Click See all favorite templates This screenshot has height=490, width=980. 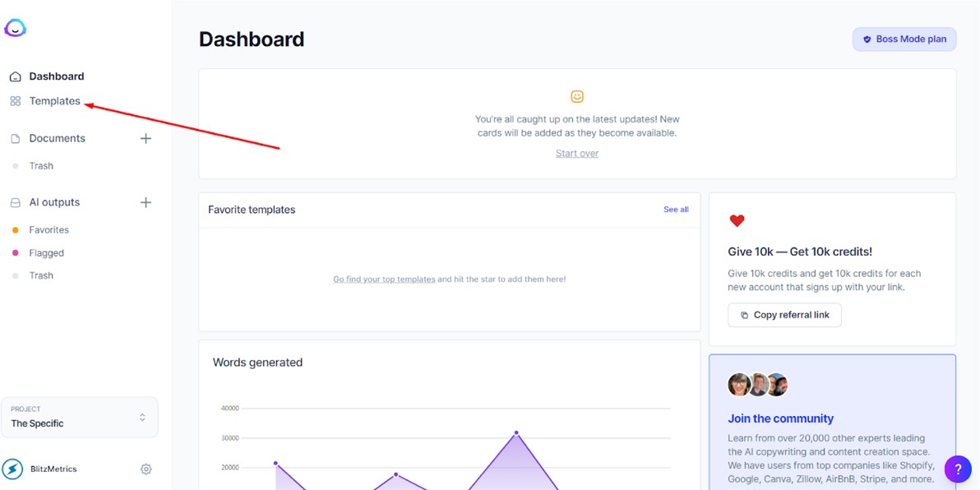pos(676,210)
